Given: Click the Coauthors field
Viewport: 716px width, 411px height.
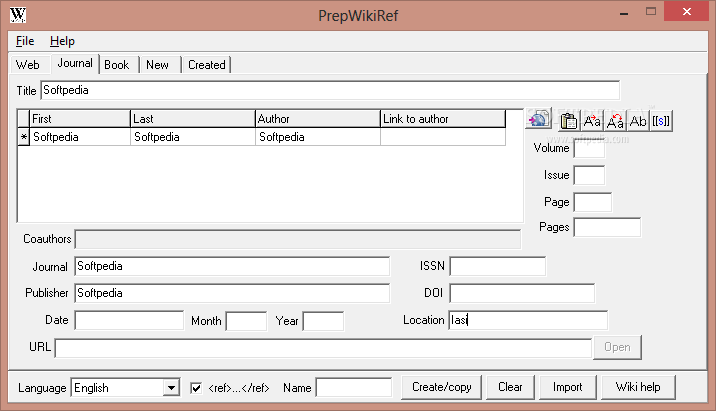Looking at the screenshot, I should [x=298, y=239].
